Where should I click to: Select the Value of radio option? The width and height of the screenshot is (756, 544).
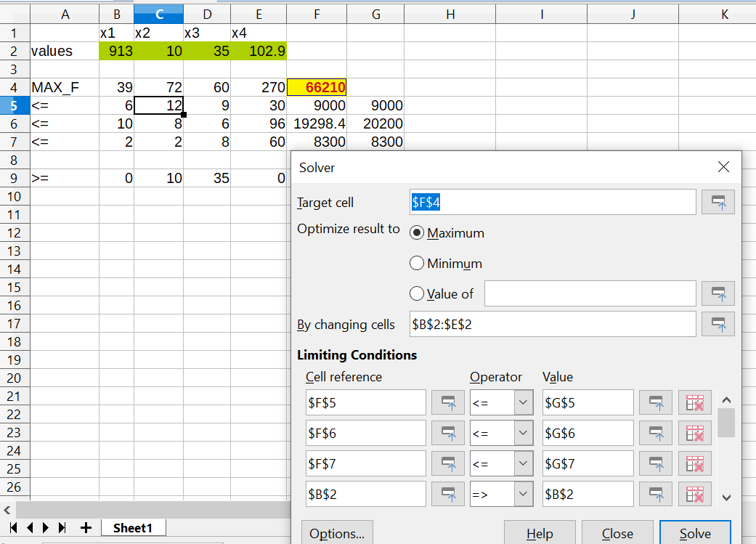417,293
